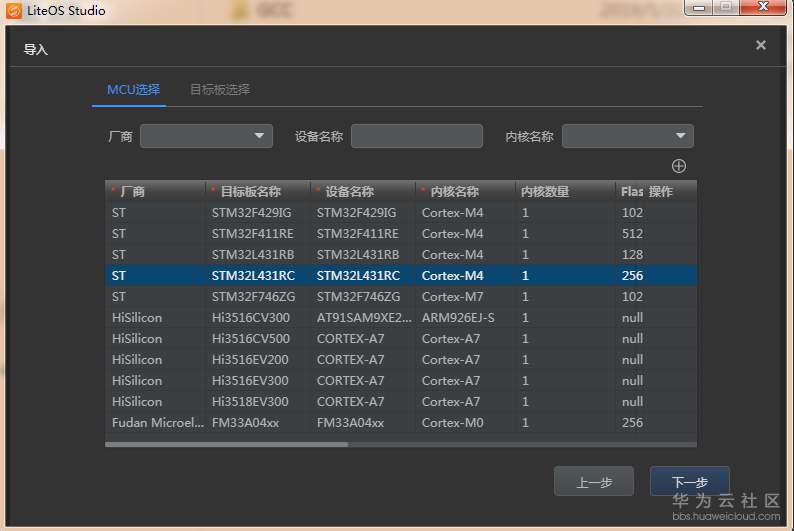Minimize the LiteOS Studio window
The width and height of the screenshot is (794, 531).
click(x=699, y=7)
